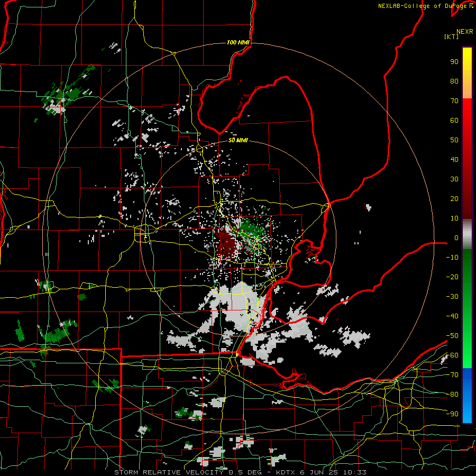
Task: Click the 100 NMI range ring label
Action: [x=238, y=42]
